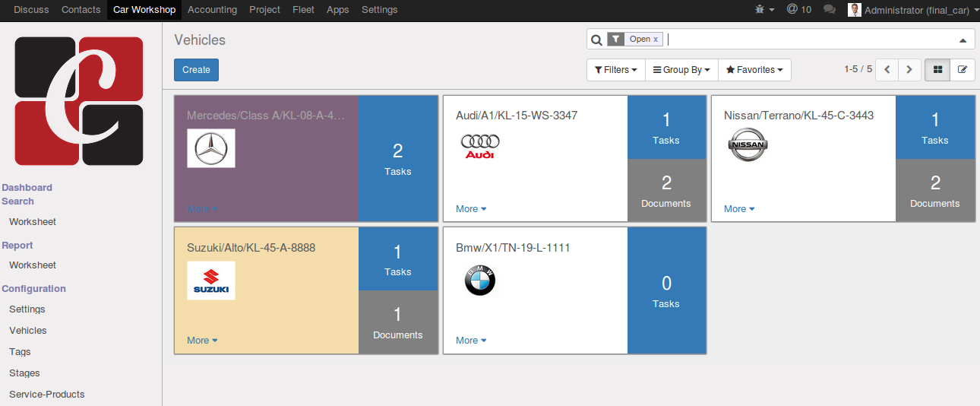Switch to kanban grid view
The height and width of the screenshot is (406, 980).
coord(937,70)
